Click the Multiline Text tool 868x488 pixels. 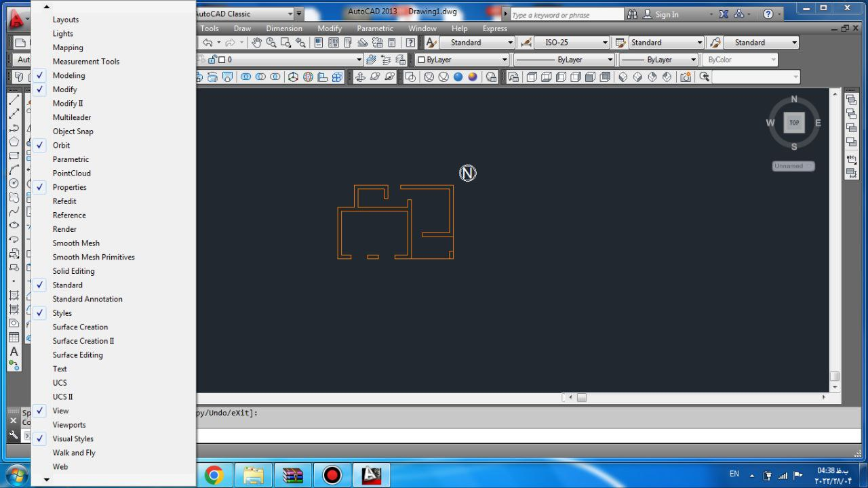tap(14, 351)
